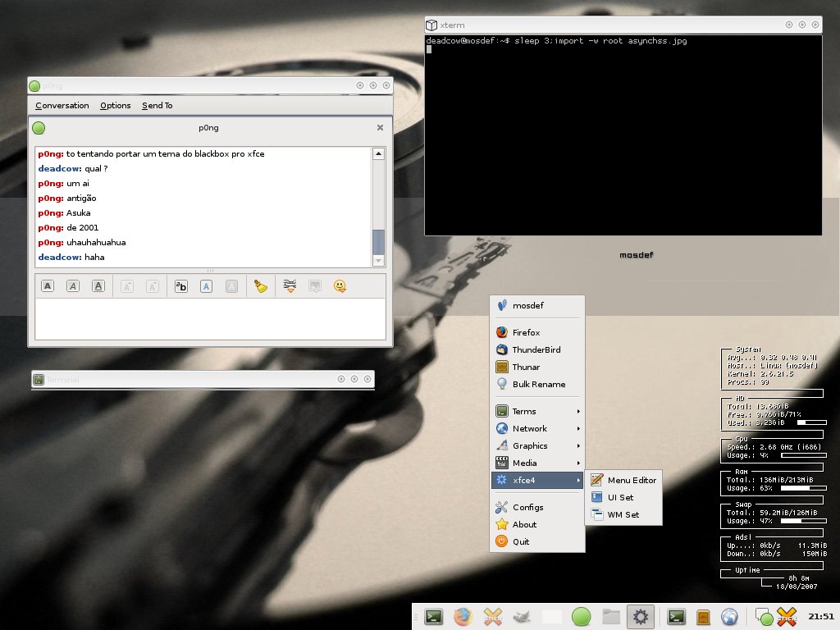
Task: Close the p0ng conversation tab
Action: click(x=380, y=127)
